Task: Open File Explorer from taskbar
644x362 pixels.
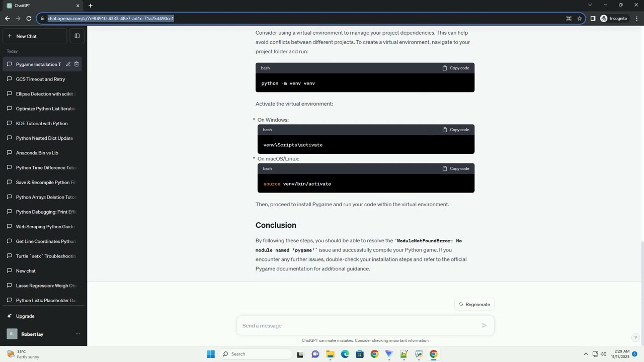Action: pyautogui.click(x=330, y=354)
